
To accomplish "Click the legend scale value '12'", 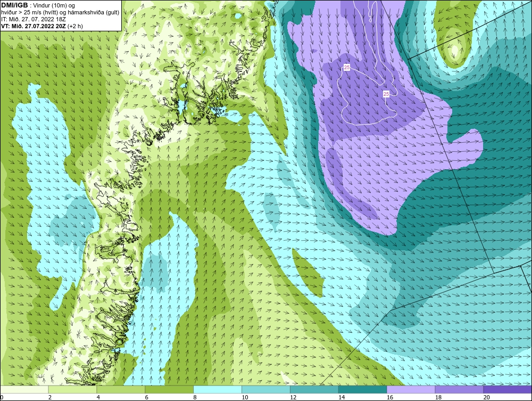I will pos(293,397).
